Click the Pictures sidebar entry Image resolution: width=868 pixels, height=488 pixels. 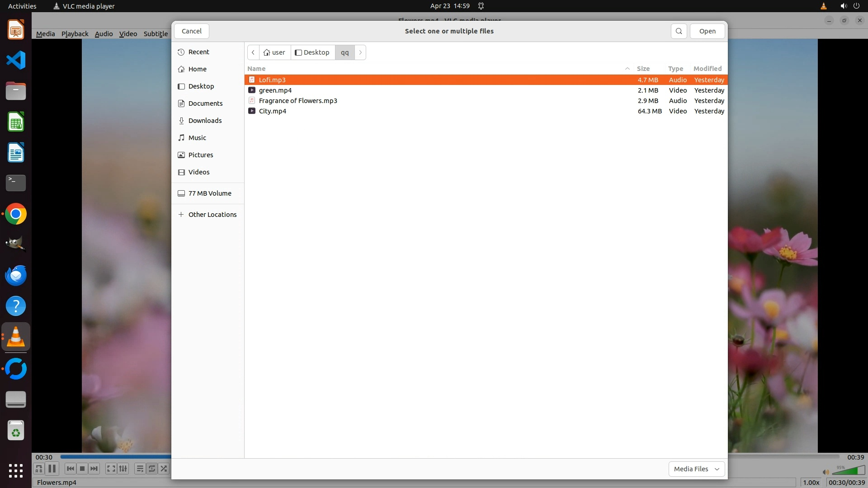[201, 155]
